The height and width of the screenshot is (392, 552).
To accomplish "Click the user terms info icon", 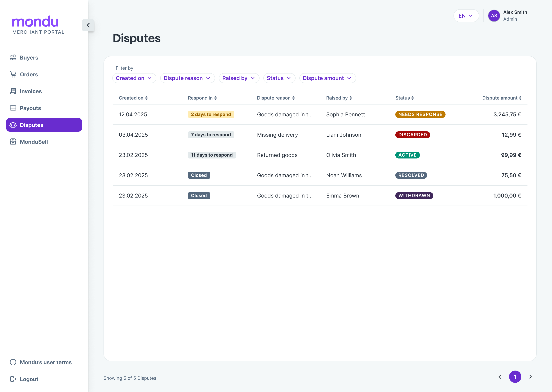I will (13, 362).
